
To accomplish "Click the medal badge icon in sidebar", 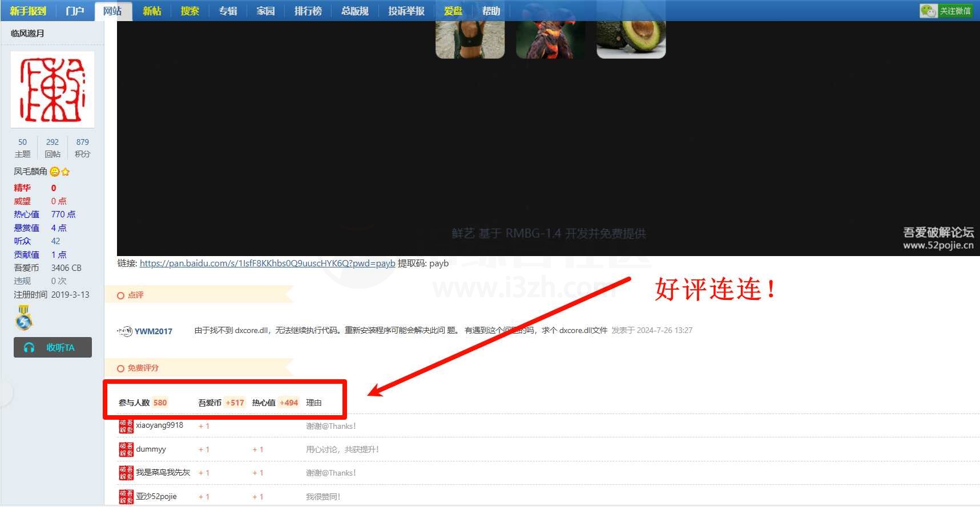I will 23,318.
